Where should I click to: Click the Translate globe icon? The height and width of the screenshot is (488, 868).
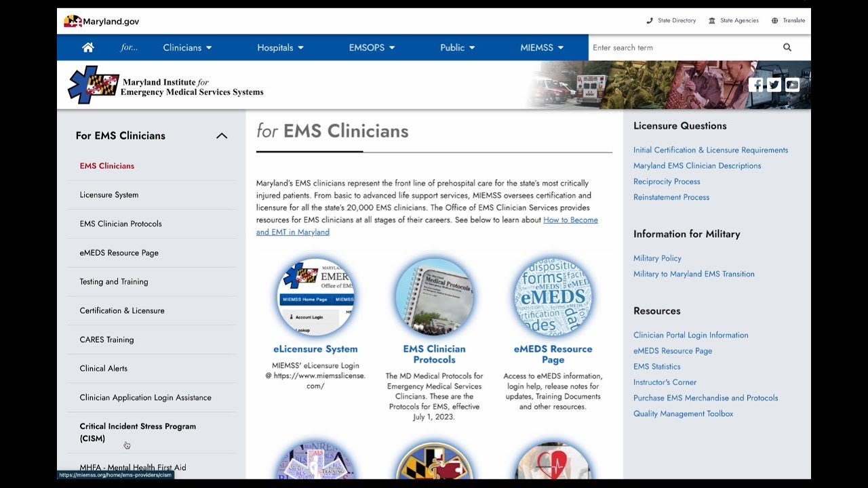point(774,21)
